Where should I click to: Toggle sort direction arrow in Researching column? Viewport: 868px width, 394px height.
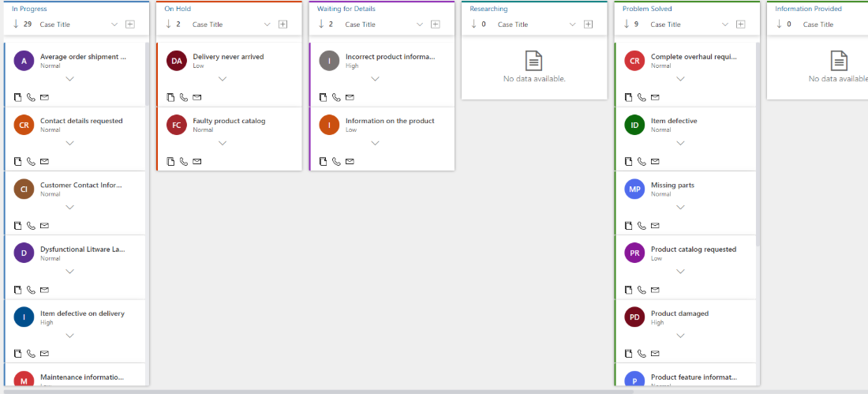(x=474, y=24)
